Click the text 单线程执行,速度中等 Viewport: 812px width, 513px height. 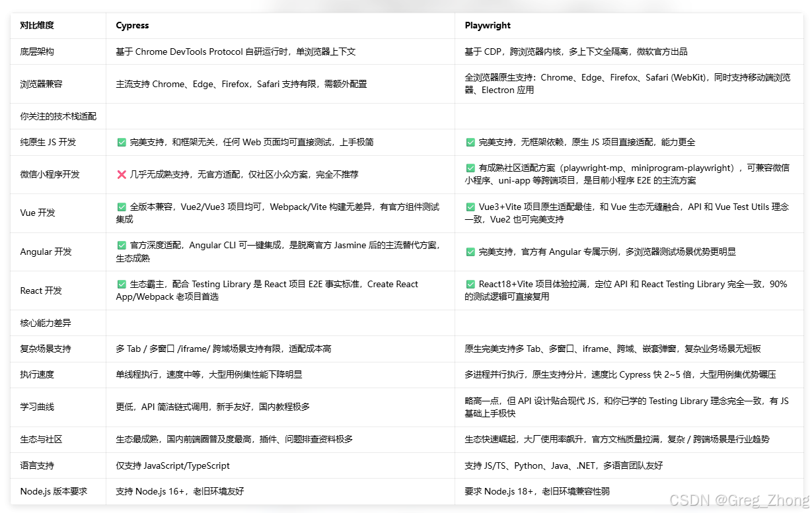[x=159, y=374]
